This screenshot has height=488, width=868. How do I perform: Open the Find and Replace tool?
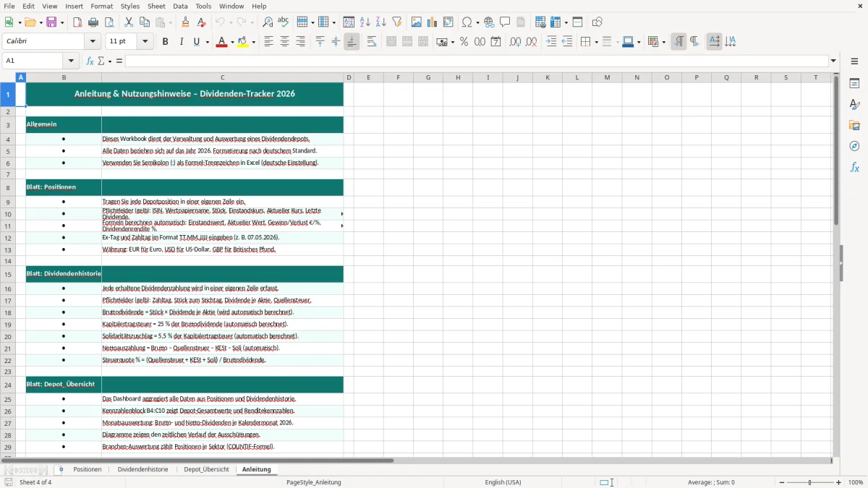pos(268,22)
